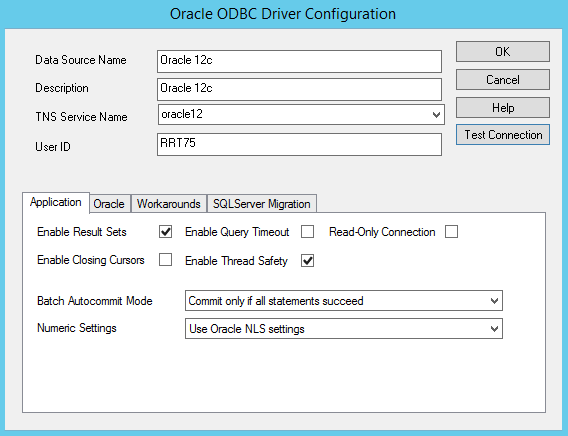Click the User ID input field
The image size is (568, 436).
point(300,144)
